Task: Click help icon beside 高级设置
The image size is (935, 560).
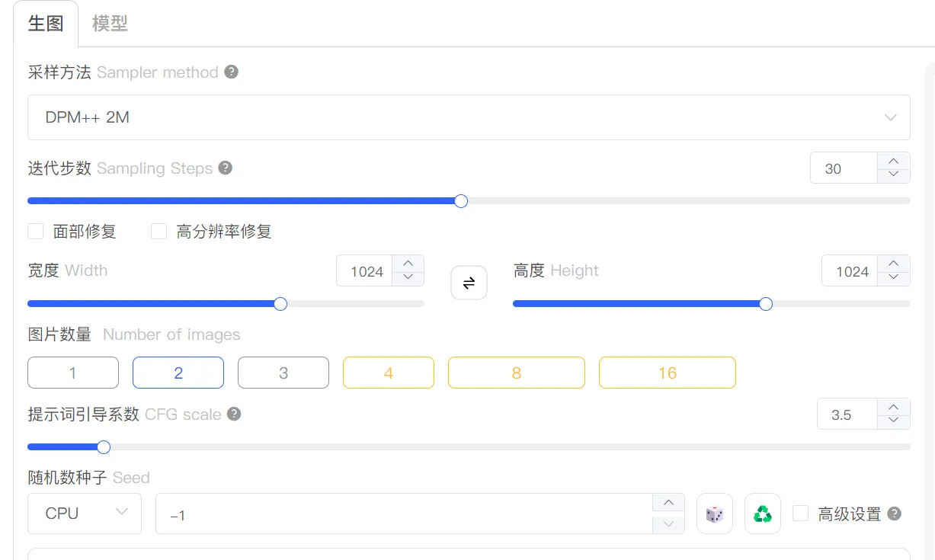Action: tap(895, 514)
